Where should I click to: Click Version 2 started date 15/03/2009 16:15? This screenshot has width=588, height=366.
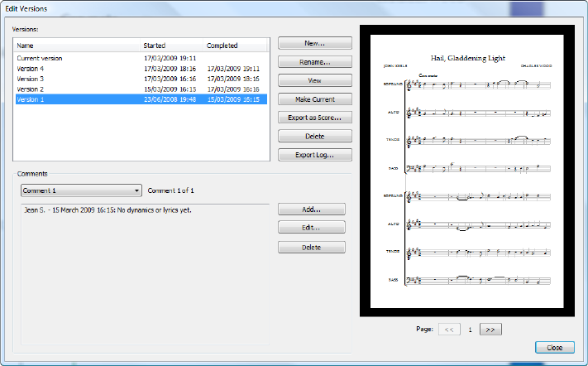(170, 89)
